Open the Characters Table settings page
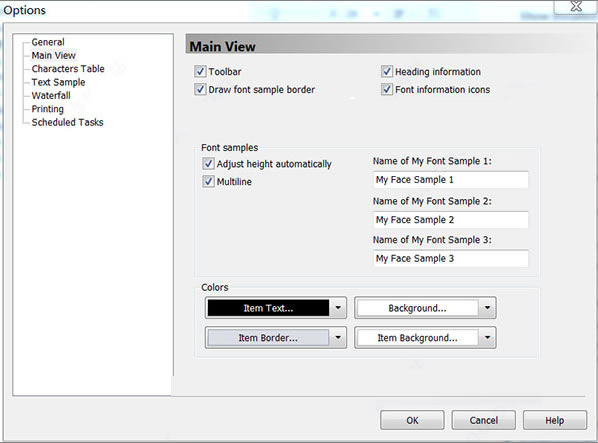The height and width of the screenshot is (443, 598). (68, 69)
